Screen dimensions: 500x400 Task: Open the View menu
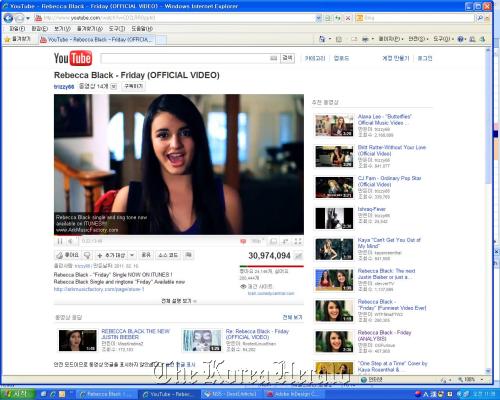pyautogui.click(x=62, y=29)
